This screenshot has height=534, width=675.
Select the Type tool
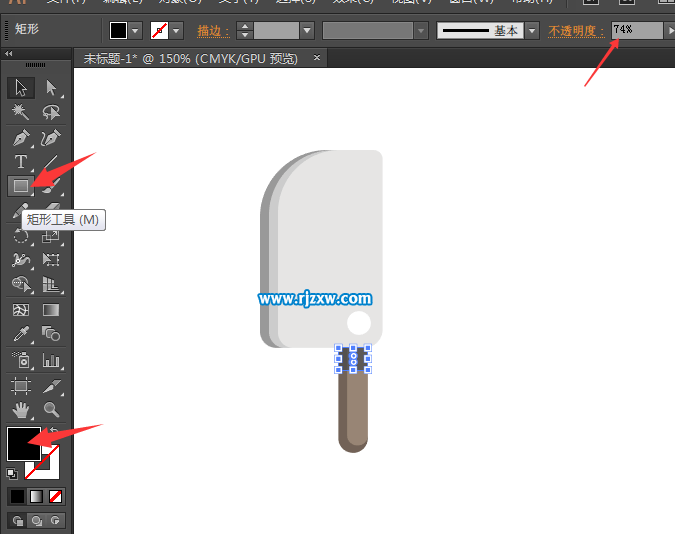click(20, 162)
